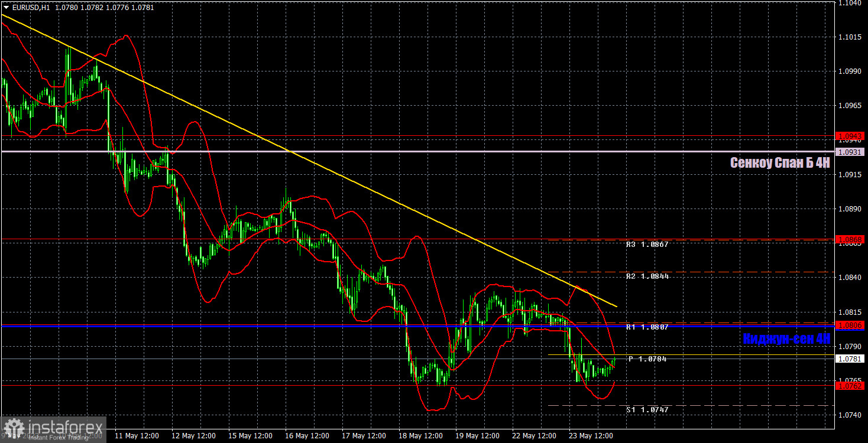Click the 1.0990 price axis value
The width and height of the screenshot is (868, 443).
coord(851,71)
